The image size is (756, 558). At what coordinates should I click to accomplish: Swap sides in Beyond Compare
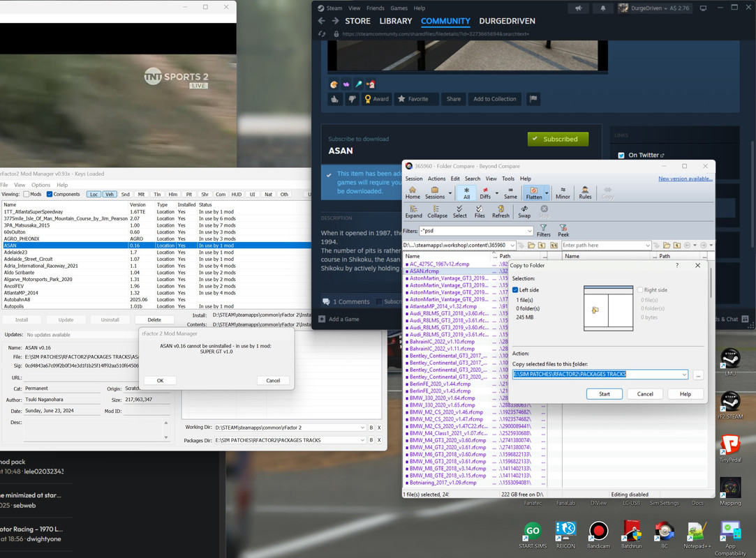[x=524, y=211]
